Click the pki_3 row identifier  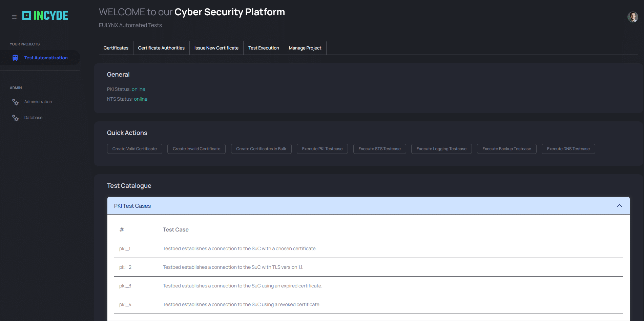[125, 286]
